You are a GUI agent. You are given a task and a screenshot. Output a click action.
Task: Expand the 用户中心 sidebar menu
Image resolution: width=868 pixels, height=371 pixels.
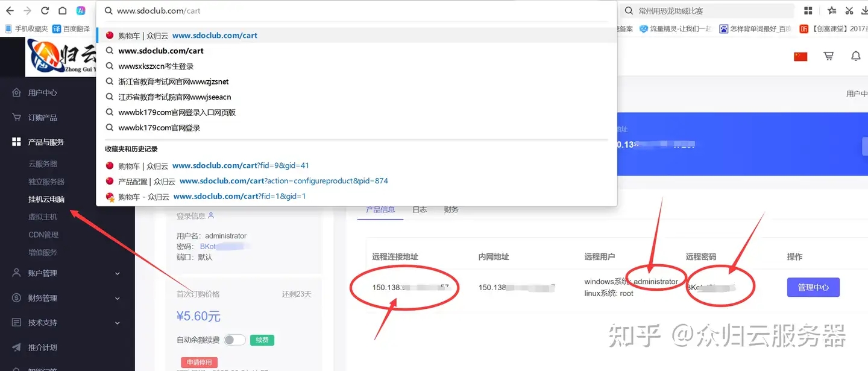tap(42, 93)
